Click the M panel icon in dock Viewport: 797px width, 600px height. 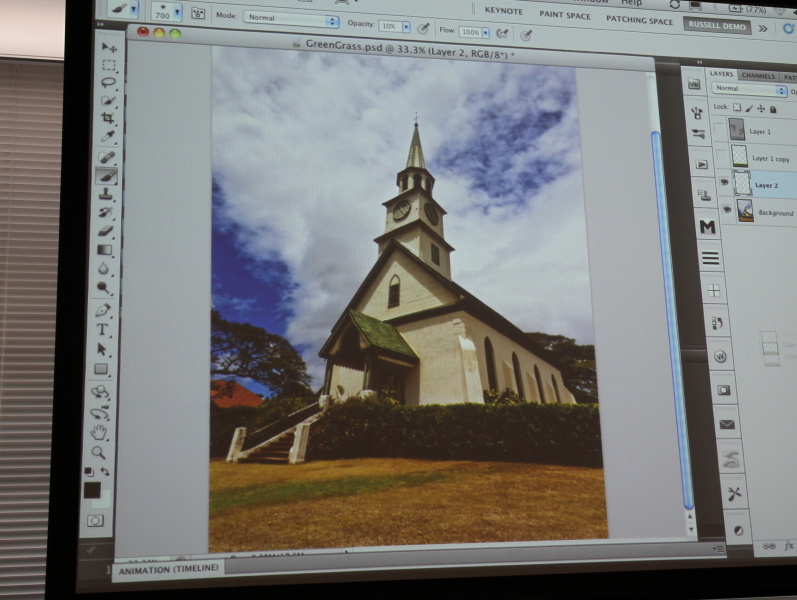click(708, 226)
